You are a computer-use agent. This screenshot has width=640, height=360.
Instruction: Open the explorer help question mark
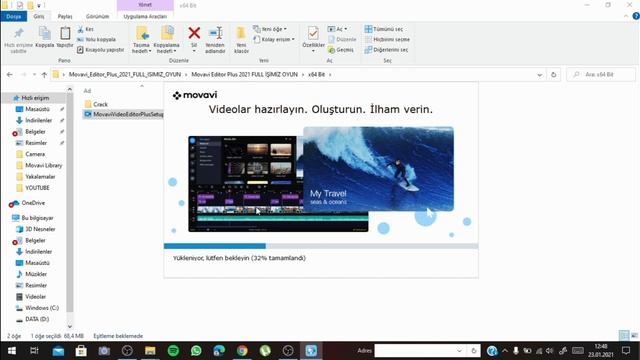point(636,16)
